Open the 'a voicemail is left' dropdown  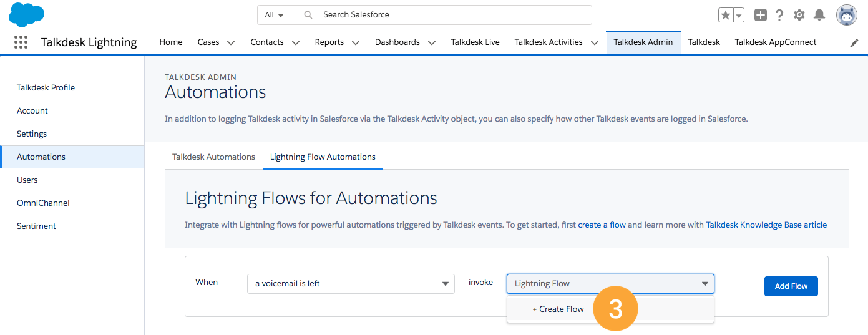click(x=351, y=283)
